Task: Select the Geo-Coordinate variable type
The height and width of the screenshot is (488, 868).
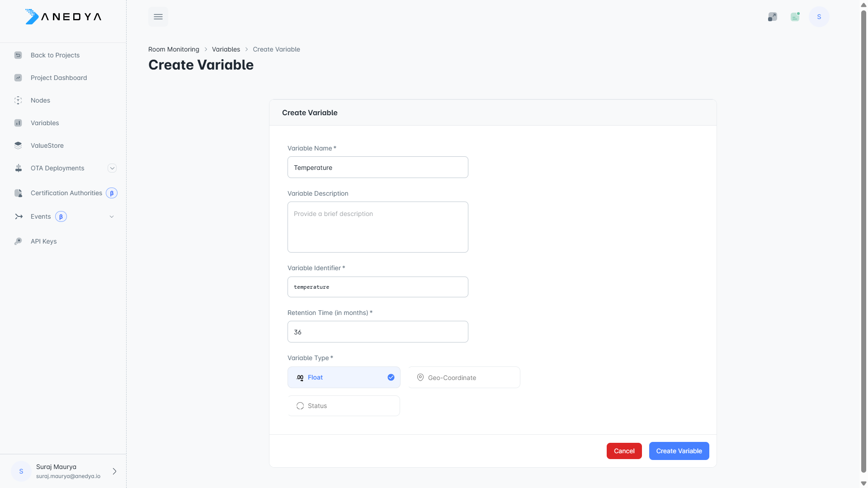Action: point(464,377)
